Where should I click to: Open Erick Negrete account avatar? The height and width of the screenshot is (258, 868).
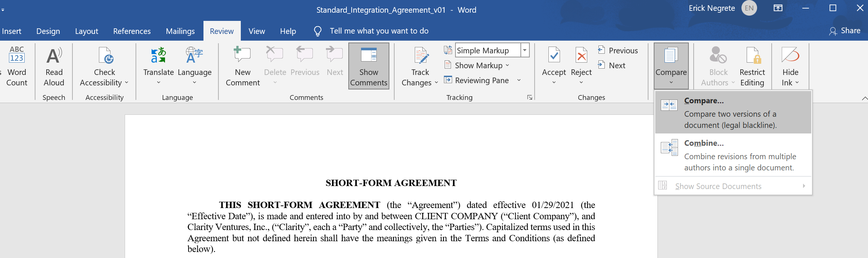(x=749, y=8)
